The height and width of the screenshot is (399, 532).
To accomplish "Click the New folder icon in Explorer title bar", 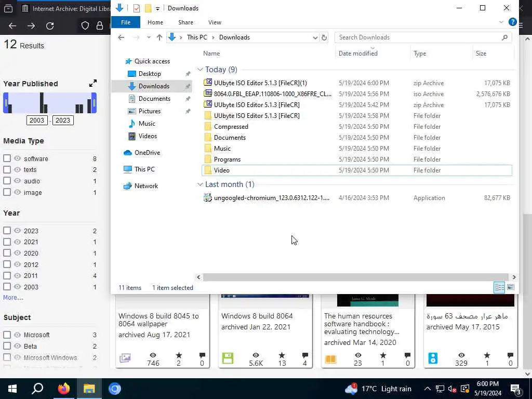I will click(148, 8).
